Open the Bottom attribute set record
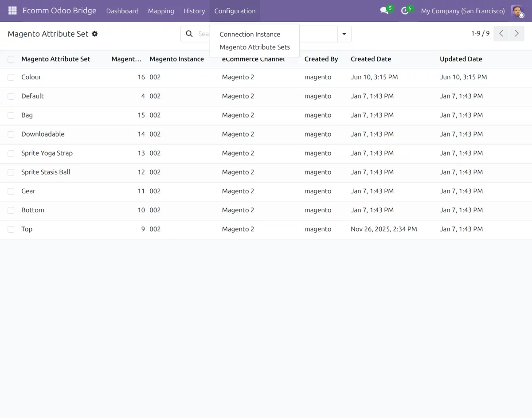 (33, 211)
